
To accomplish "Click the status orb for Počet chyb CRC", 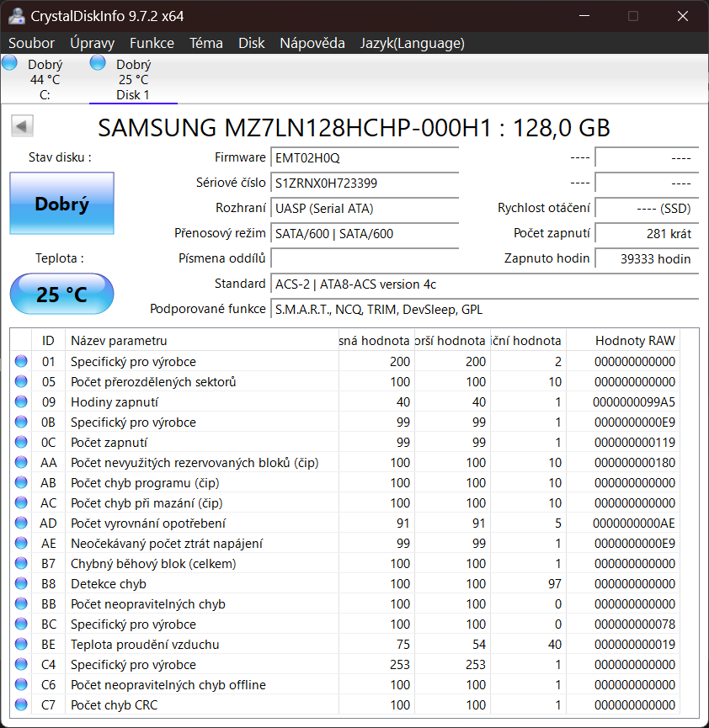I will pos(22,705).
